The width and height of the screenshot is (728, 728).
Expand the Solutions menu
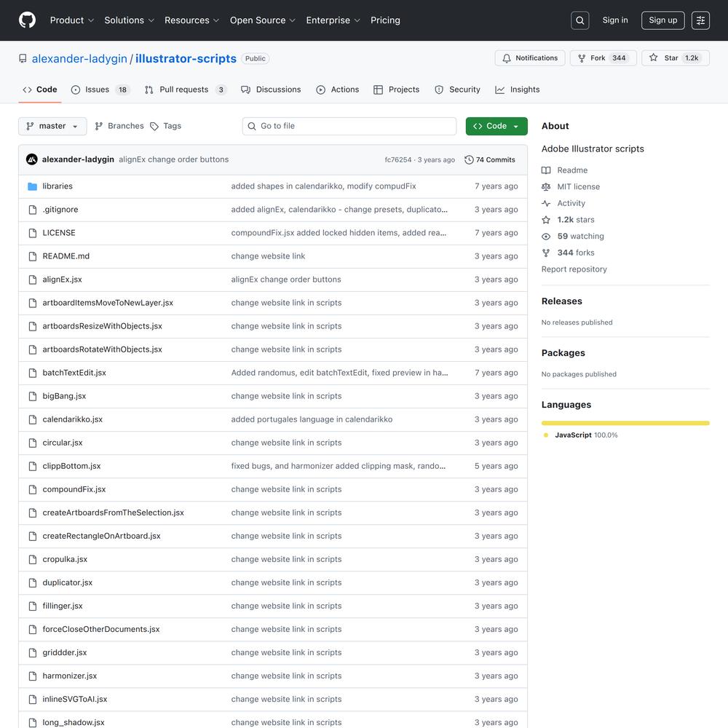point(129,20)
